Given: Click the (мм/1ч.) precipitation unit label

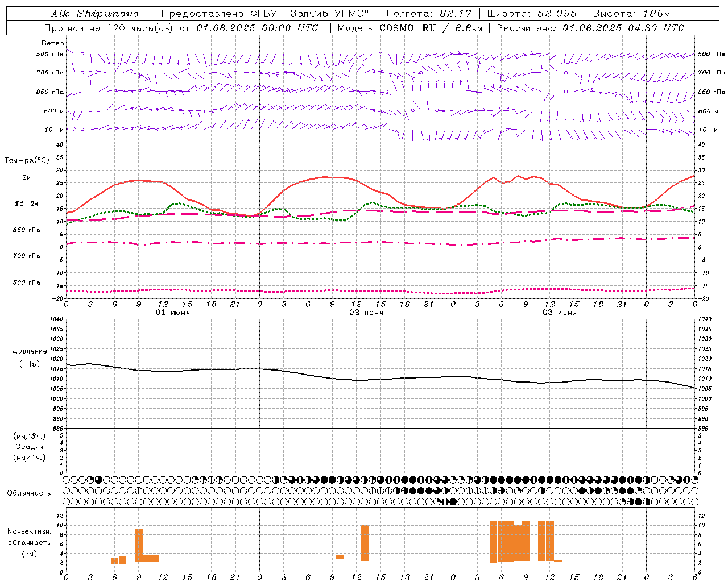Looking at the screenshot, I should pos(30,458).
